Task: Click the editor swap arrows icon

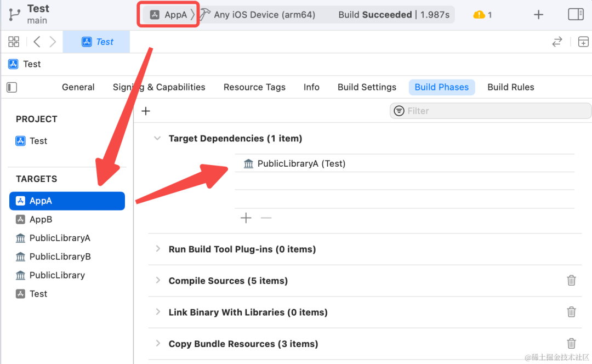Action: [x=557, y=42]
